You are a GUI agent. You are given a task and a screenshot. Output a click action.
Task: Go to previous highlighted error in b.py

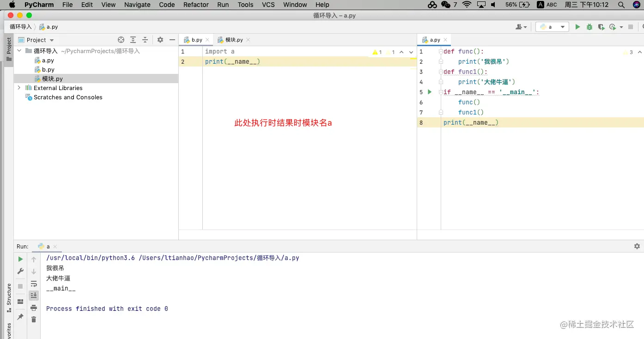click(x=401, y=52)
